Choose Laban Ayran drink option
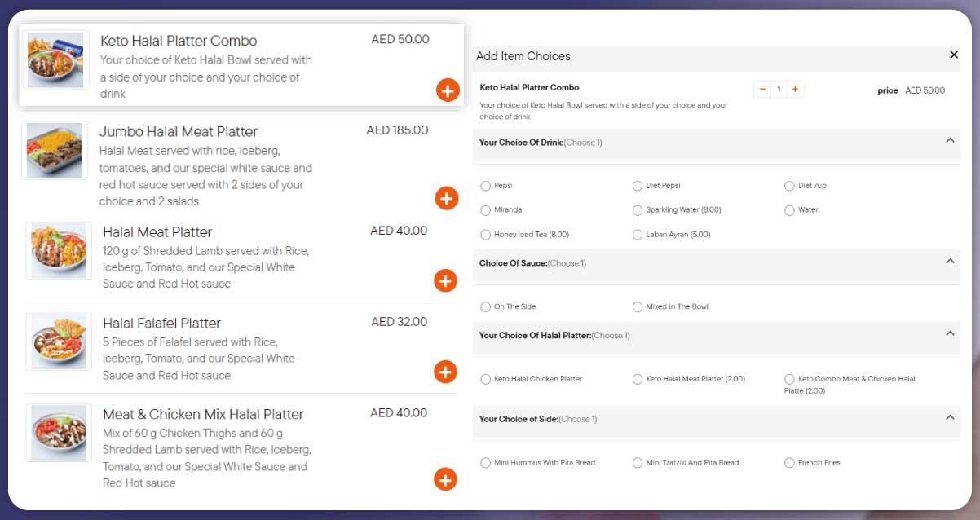This screenshot has height=520, width=980. [637, 235]
